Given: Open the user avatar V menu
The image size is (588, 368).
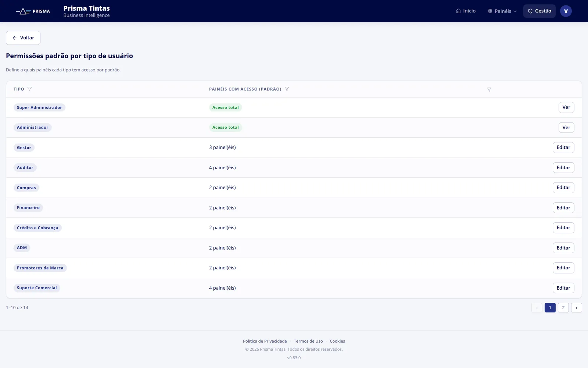Looking at the screenshot, I should pyautogui.click(x=566, y=11).
